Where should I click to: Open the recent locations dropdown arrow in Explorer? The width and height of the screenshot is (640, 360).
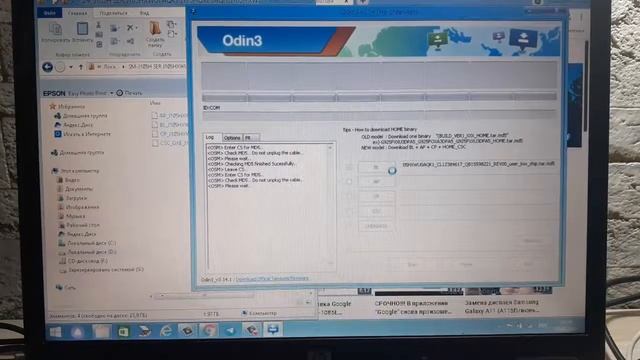coord(71,67)
